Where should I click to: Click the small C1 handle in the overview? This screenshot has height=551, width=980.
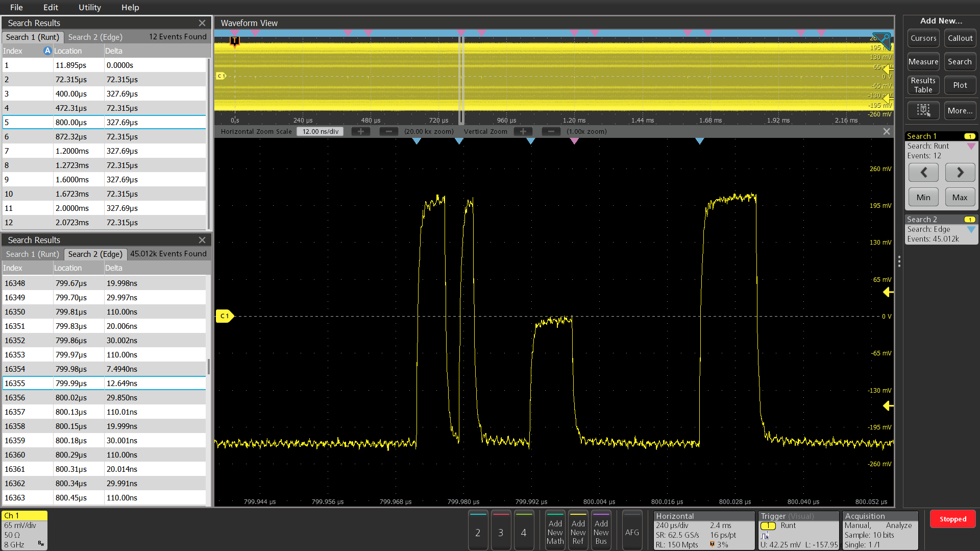pyautogui.click(x=221, y=76)
